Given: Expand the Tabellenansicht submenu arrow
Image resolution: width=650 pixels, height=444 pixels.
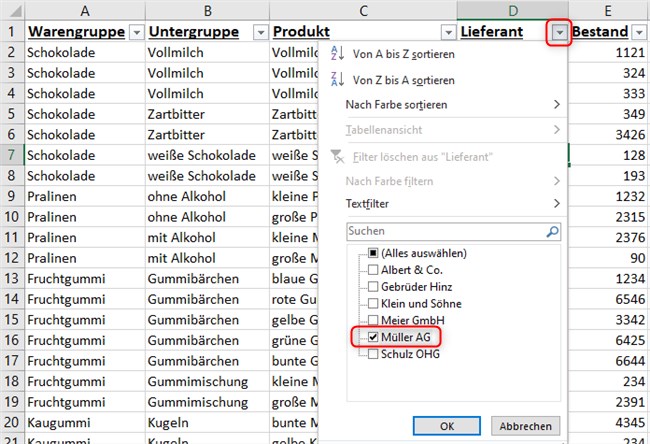Looking at the screenshot, I should [x=557, y=130].
